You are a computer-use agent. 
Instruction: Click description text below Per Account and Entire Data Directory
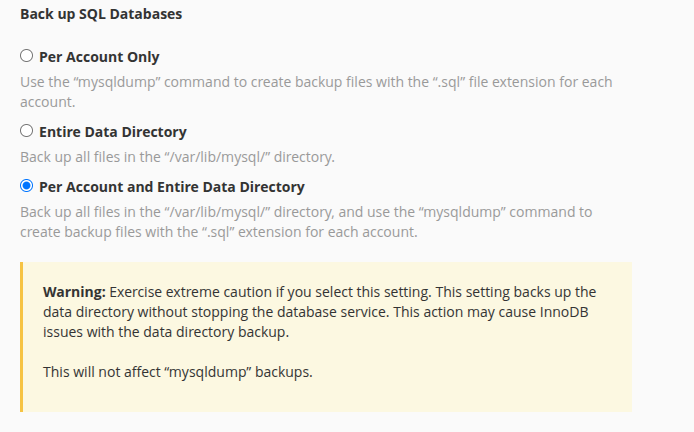tap(306, 222)
